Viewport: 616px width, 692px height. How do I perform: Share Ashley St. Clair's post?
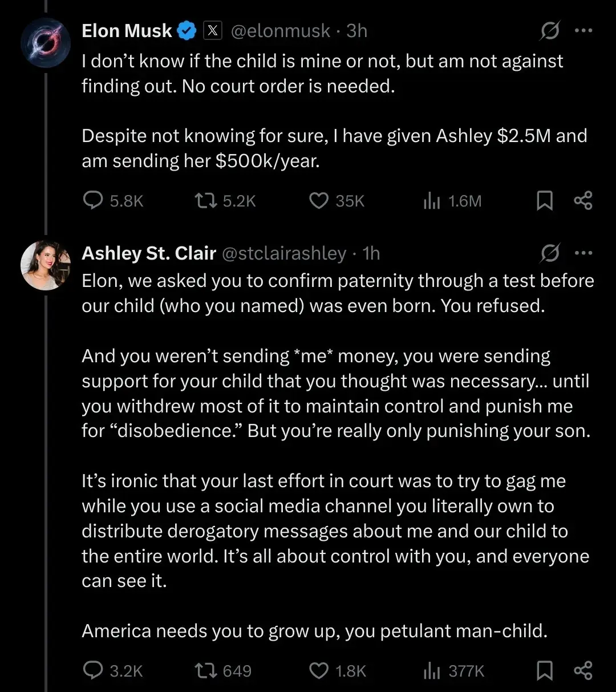(x=582, y=671)
